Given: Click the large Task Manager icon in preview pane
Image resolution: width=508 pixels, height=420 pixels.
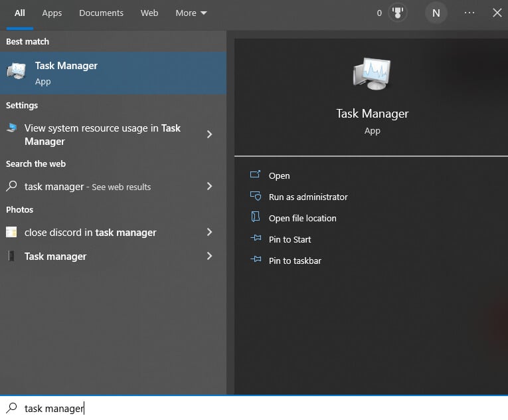Looking at the screenshot, I should [x=372, y=74].
